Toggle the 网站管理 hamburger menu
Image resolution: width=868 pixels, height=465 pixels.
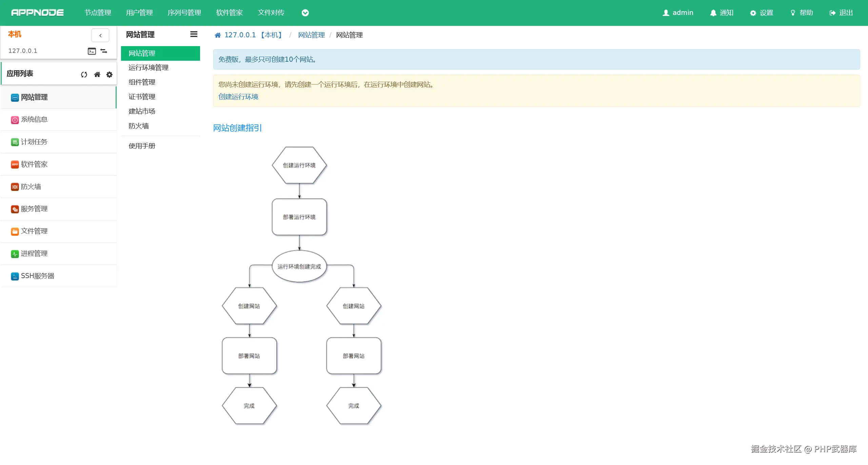tap(194, 34)
